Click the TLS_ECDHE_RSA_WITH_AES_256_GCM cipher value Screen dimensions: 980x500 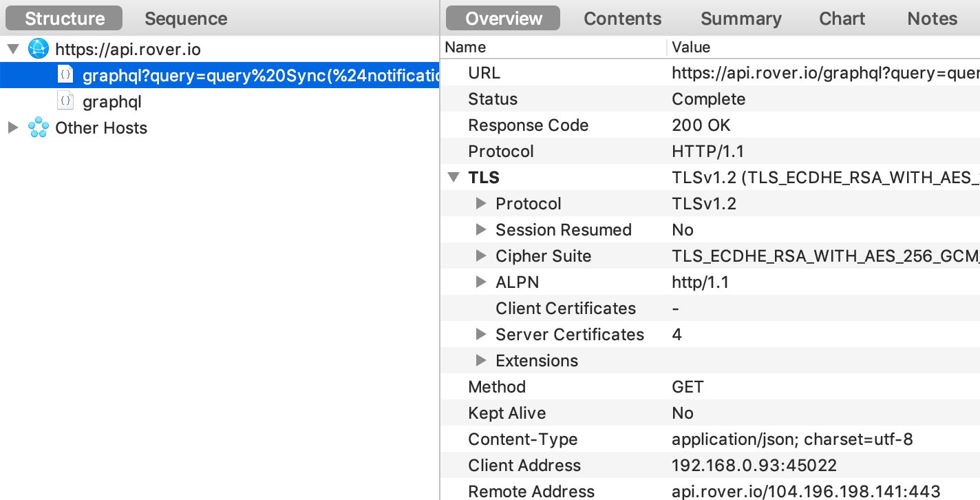coord(826,256)
